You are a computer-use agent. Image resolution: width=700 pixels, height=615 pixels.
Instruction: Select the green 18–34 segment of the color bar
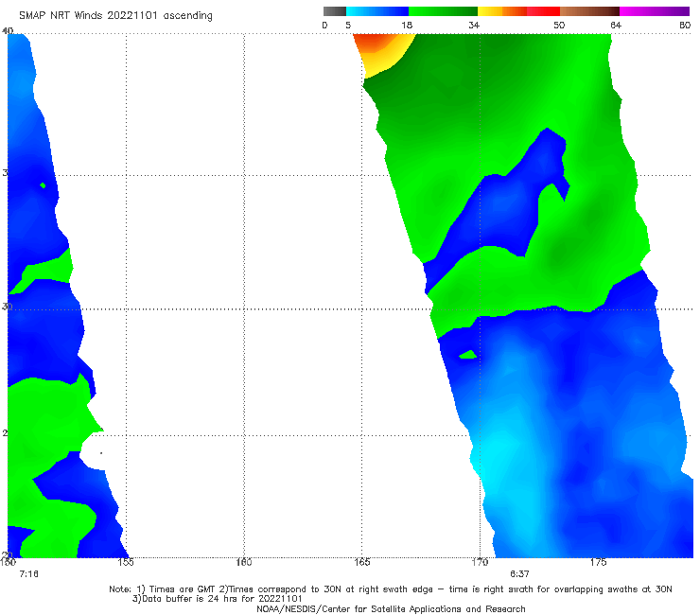click(443, 11)
